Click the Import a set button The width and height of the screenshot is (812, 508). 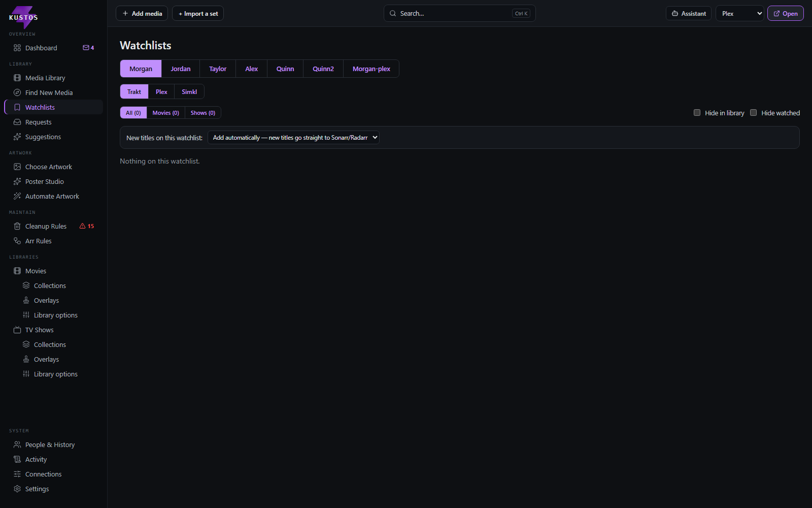(x=198, y=14)
